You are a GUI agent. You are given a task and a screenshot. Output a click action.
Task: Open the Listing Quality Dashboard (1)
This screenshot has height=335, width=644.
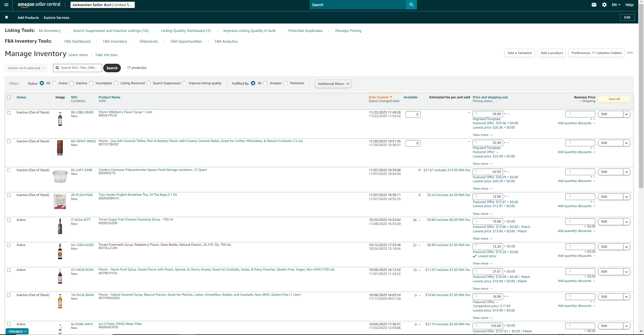click(186, 31)
